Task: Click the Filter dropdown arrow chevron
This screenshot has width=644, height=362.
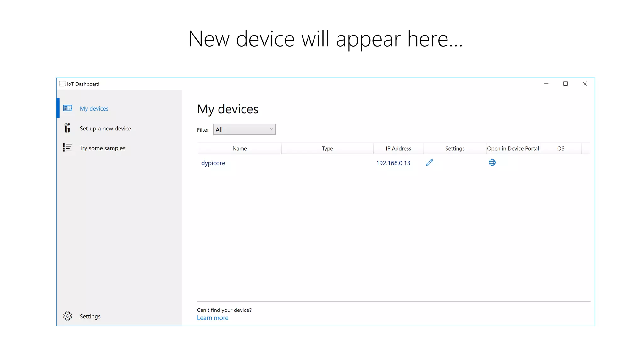Action: (x=271, y=129)
